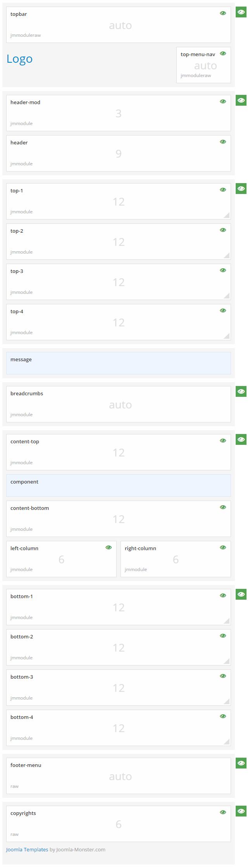Open the Joomla Templates link
This screenshot has height=868, width=250.
(27, 849)
